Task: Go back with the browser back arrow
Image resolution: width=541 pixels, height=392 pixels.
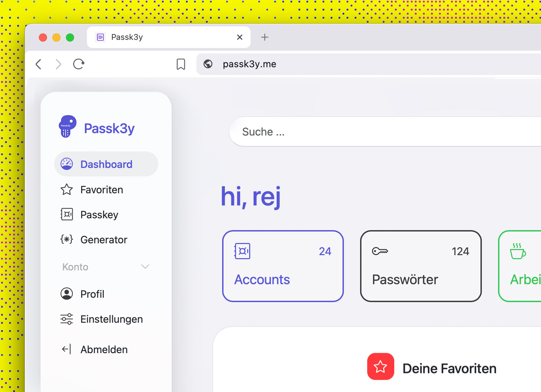Action: tap(39, 64)
